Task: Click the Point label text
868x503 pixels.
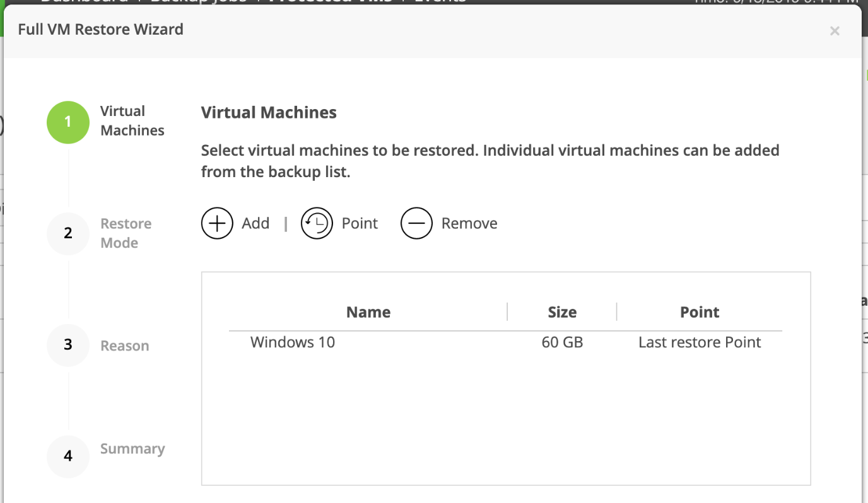Action: point(360,223)
